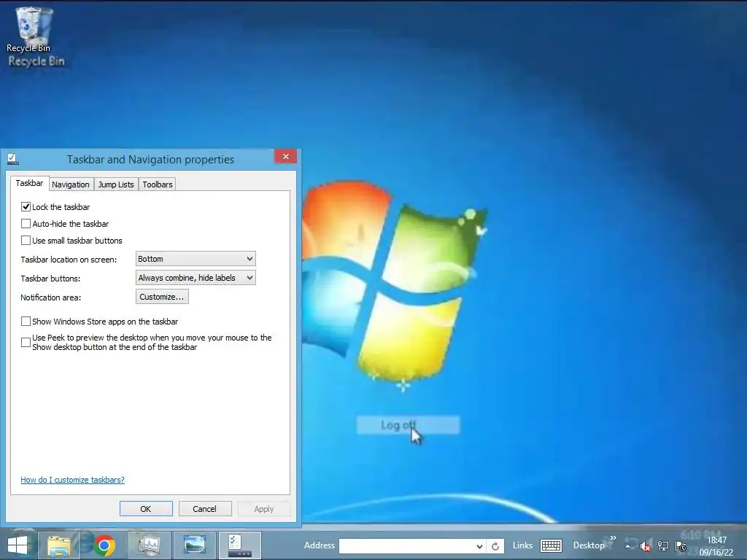Confirm with the OK button

point(146,508)
